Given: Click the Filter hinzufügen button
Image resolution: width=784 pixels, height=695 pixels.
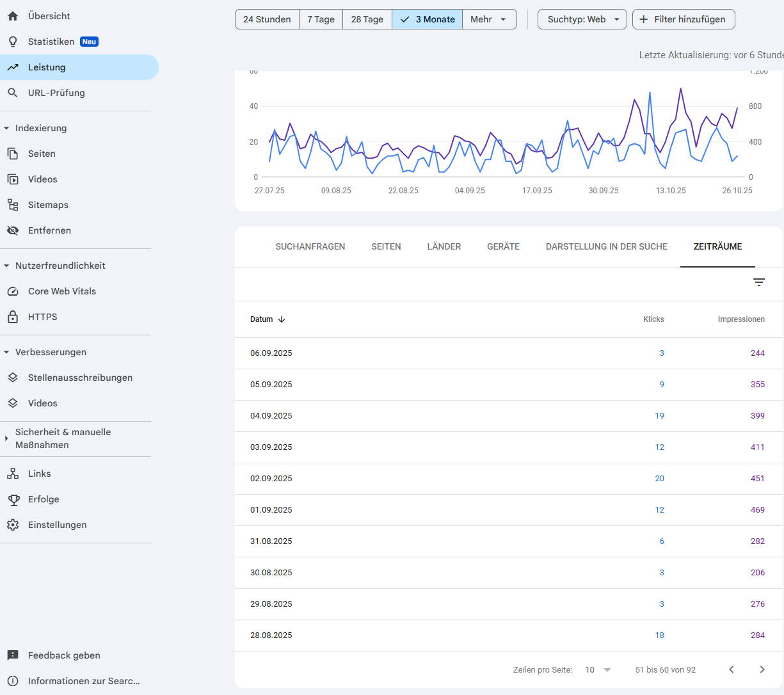Looking at the screenshot, I should pyautogui.click(x=684, y=19).
